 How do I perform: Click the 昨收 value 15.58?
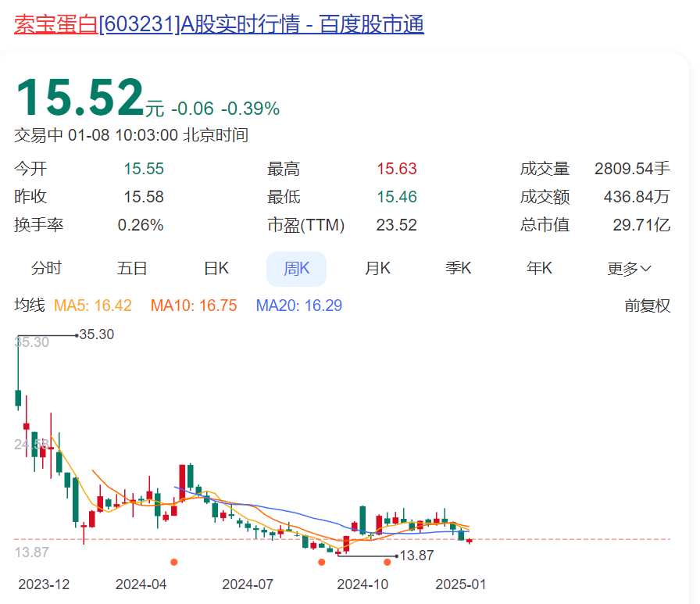pyautogui.click(x=144, y=197)
